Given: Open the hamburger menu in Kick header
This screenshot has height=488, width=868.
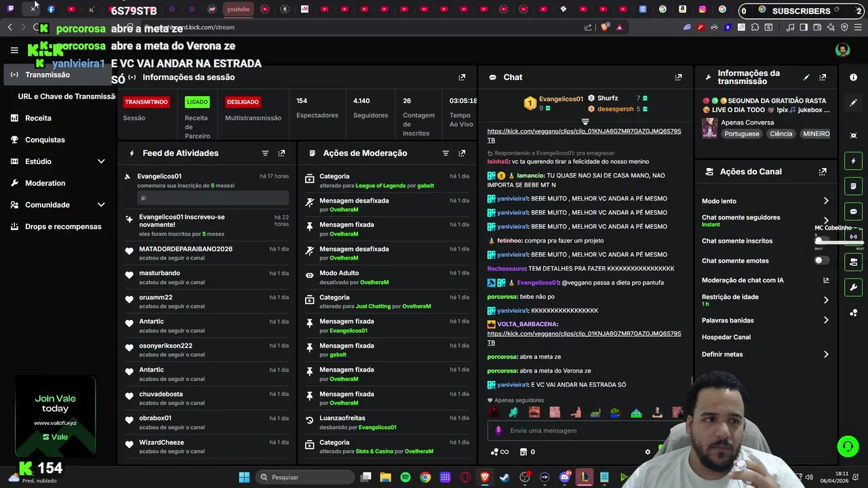Looking at the screenshot, I should 14,50.
